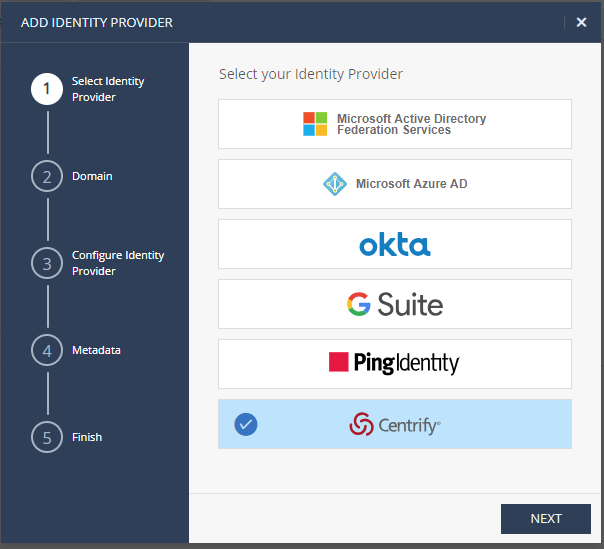Click the red Ping square logo
Screen dimensions: 604x549
coord(339,362)
